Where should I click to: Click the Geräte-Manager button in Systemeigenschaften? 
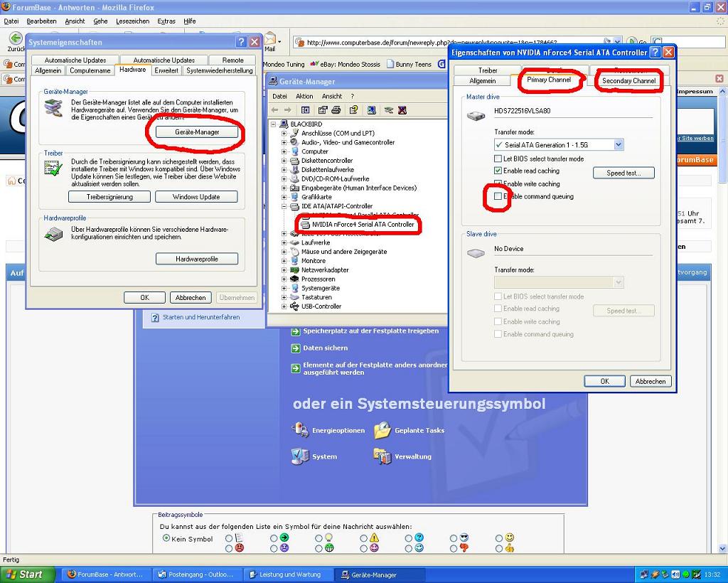pyautogui.click(x=197, y=132)
